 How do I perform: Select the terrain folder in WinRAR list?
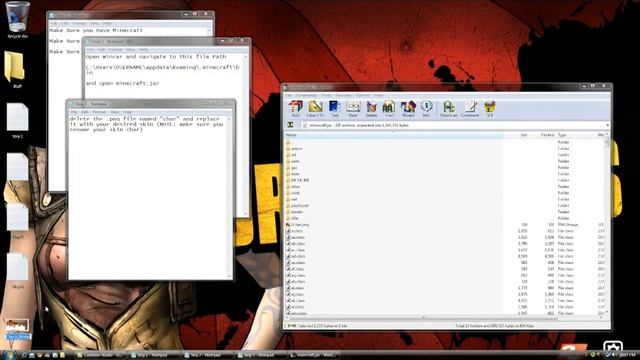[444, 212]
